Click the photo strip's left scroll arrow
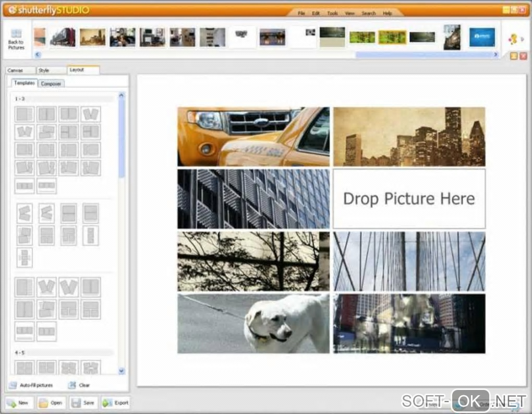 (38, 54)
